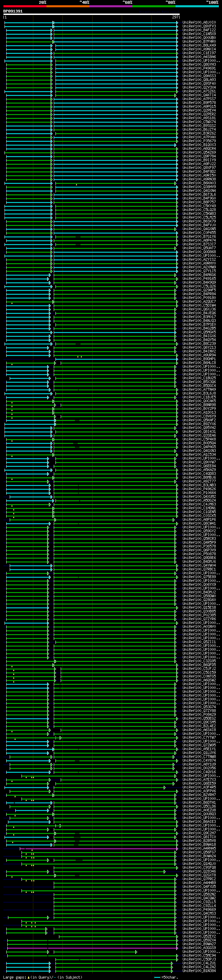Select the UniRef100_Q2PER2 label
222x980 pixels.
(x=199, y=114)
